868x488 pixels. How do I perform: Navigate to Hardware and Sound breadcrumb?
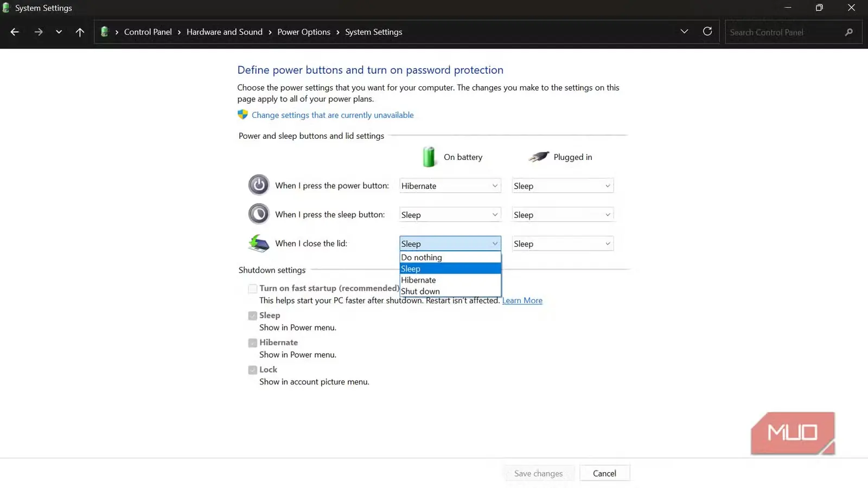tap(225, 32)
